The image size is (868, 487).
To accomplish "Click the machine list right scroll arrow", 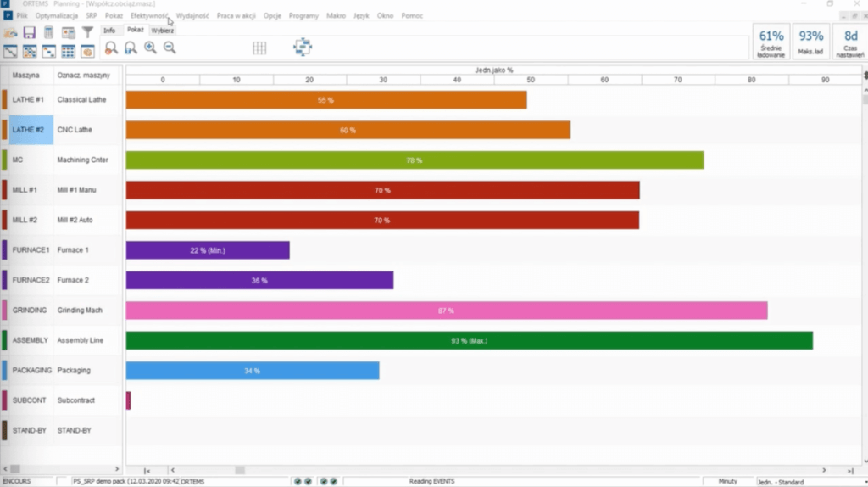I will point(117,469).
